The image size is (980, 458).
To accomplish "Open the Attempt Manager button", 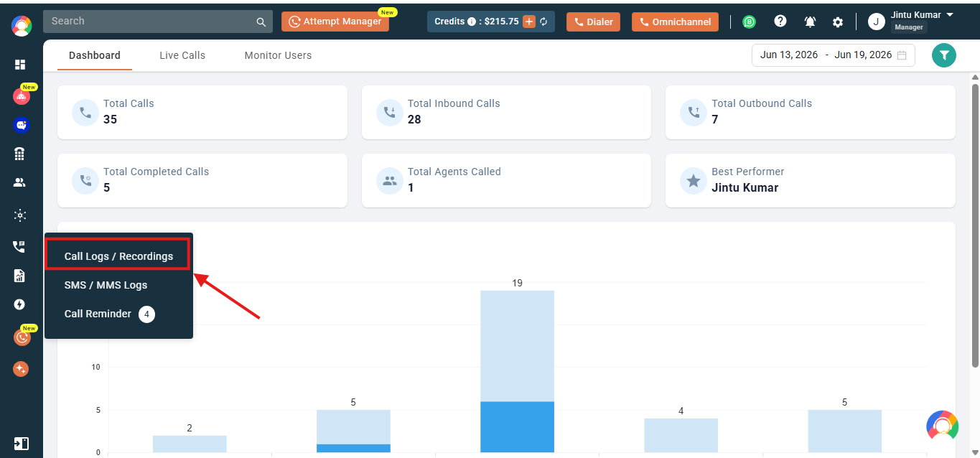I will tap(335, 22).
